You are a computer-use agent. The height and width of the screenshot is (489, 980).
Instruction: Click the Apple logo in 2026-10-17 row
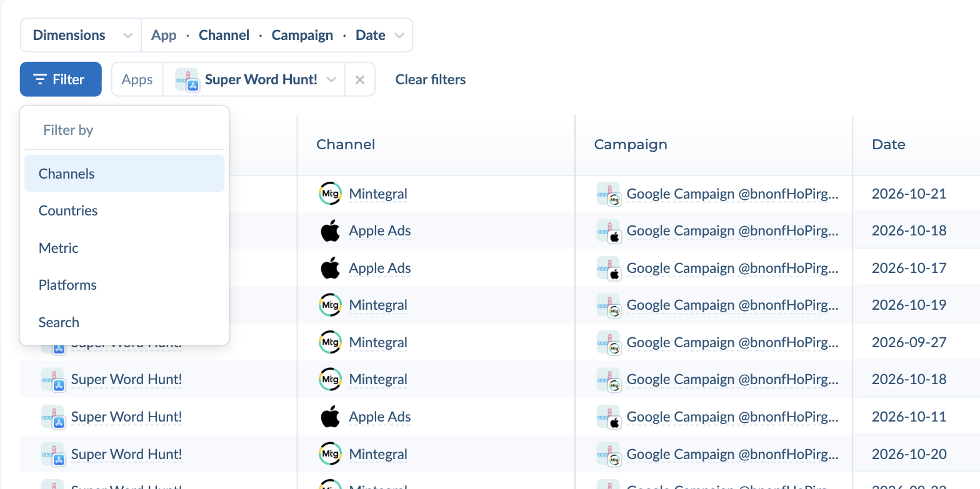(x=330, y=268)
